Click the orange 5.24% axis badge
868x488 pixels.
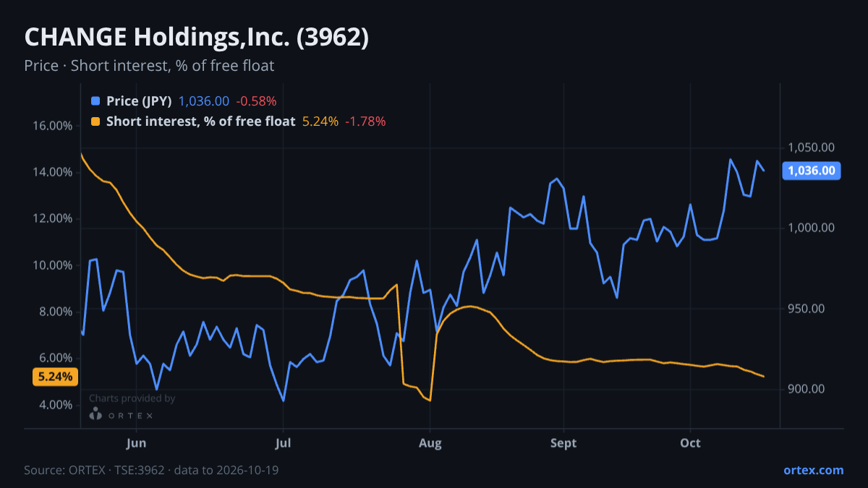pyautogui.click(x=55, y=377)
